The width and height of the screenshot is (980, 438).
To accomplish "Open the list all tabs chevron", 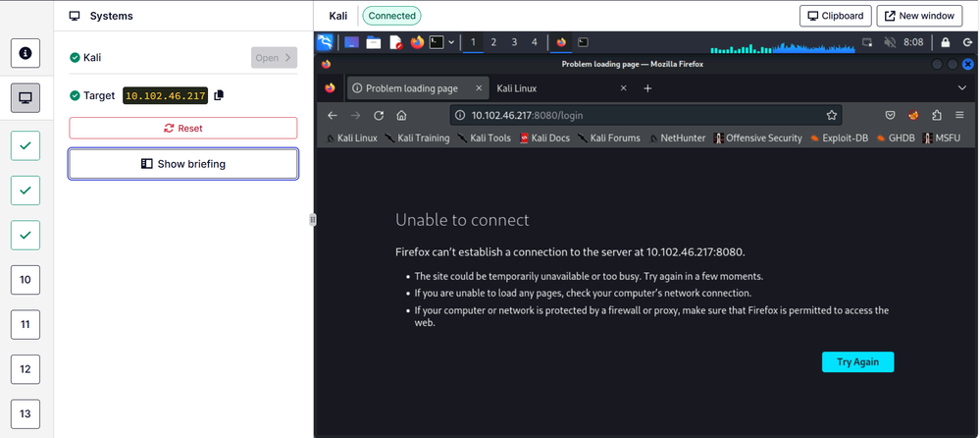I will point(962,87).
